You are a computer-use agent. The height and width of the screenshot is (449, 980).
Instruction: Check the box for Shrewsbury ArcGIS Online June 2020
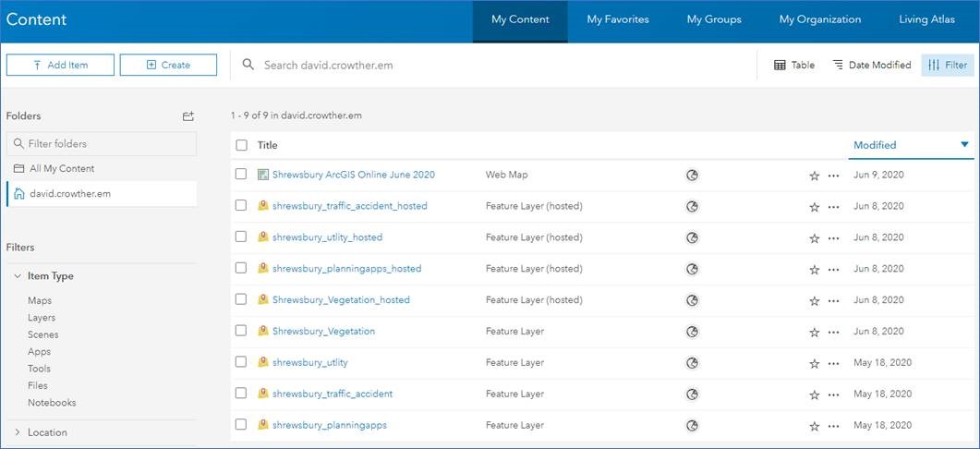(241, 174)
